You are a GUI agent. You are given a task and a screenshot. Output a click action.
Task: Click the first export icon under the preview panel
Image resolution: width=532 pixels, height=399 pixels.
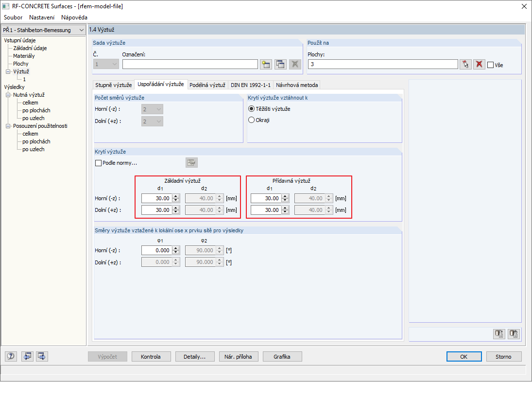tap(499, 334)
